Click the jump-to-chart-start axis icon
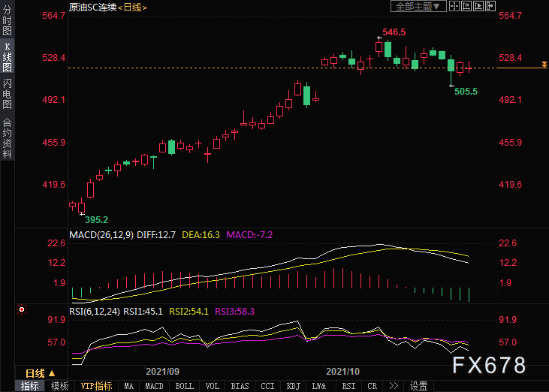Screen dimensions: 549x392 [466, 6]
